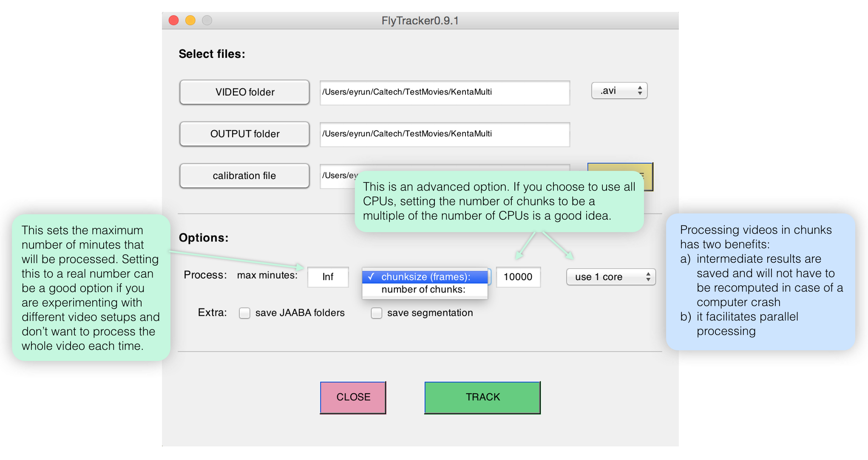This screenshot has width=868, height=460.
Task: Click the output folder path field
Action: pos(444,134)
